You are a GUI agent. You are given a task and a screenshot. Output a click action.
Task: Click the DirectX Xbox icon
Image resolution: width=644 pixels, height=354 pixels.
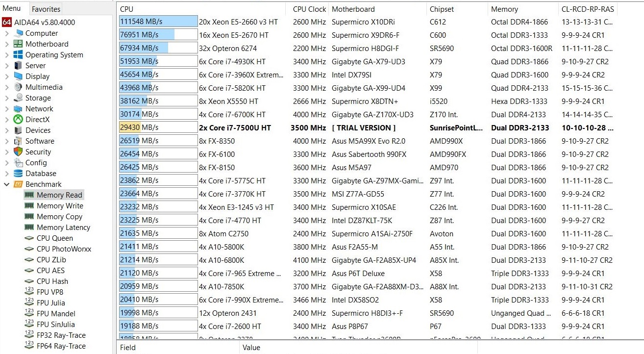19,120
